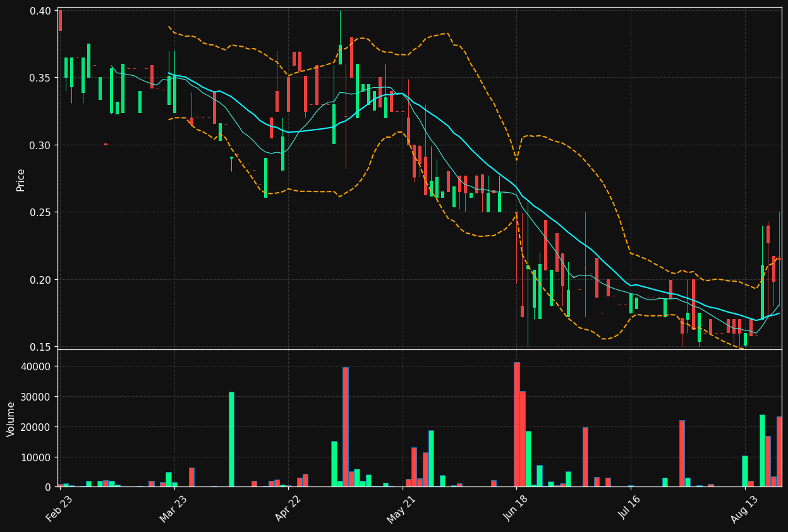Click the Jun 18 date label
Viewport: 788px width, 532px height.
click(516, 510)
